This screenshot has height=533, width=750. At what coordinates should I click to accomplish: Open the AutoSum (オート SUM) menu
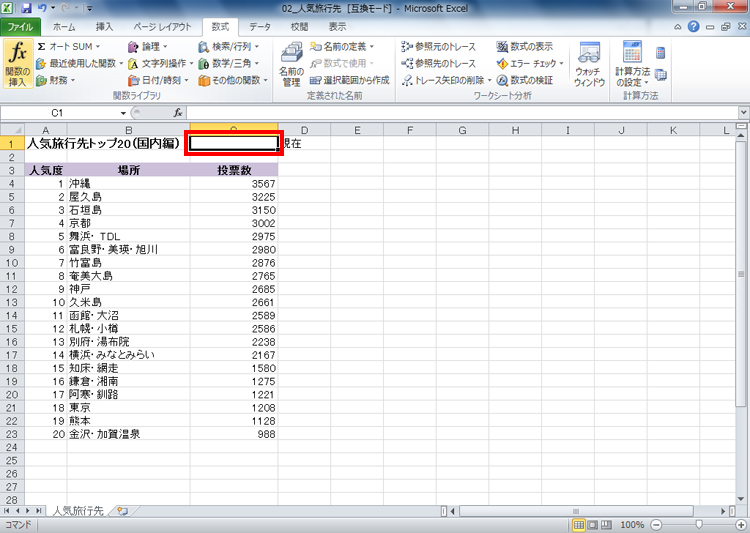click(x=69, y=47)
